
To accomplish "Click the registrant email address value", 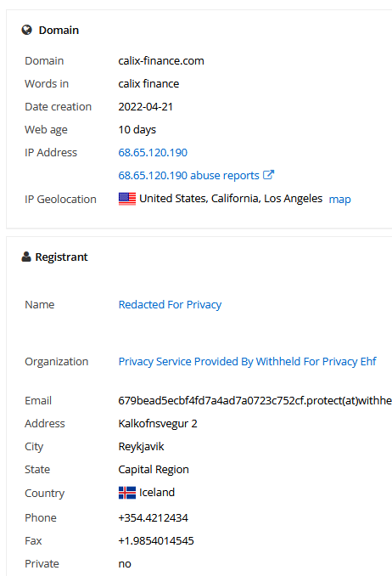I will 255,400.
